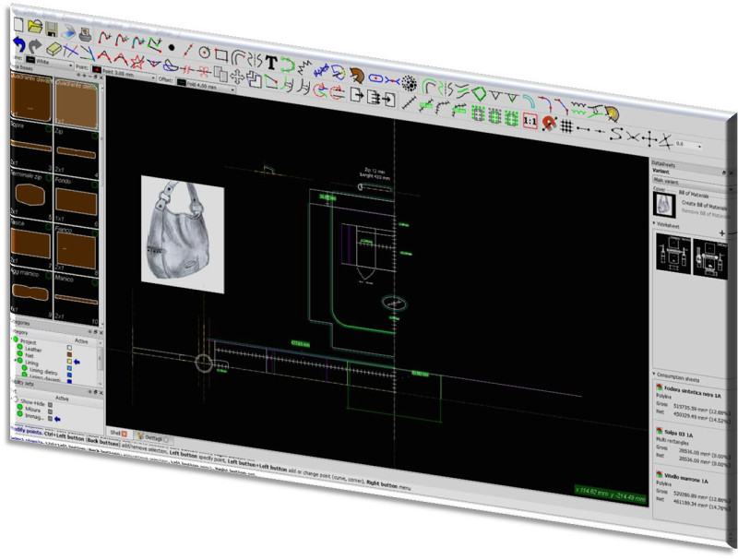This screenshot has width=738, height=560.
Task: Click the Zip pattern piece thumbnail
Action: (x=76, y=151)
